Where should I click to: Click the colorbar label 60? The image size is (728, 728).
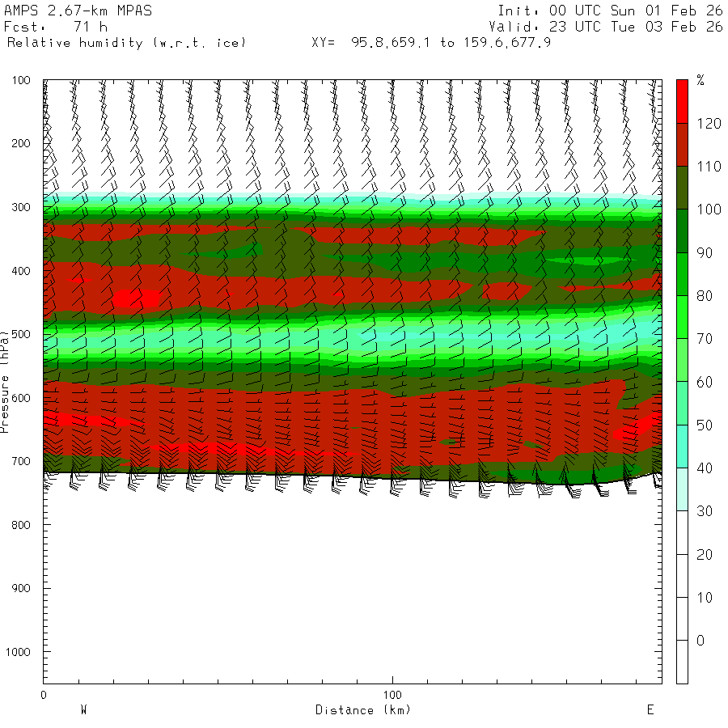pos(705,382)
